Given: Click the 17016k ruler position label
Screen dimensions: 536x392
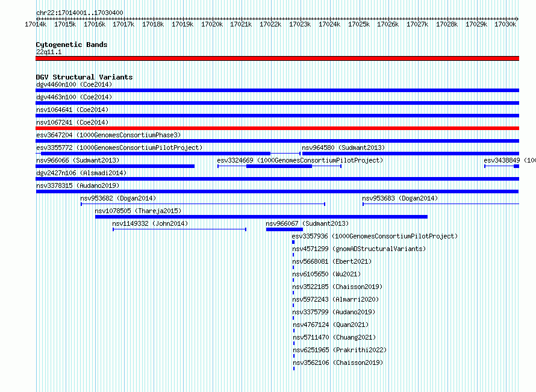Looking at the screenshot, I should (95, 24).
